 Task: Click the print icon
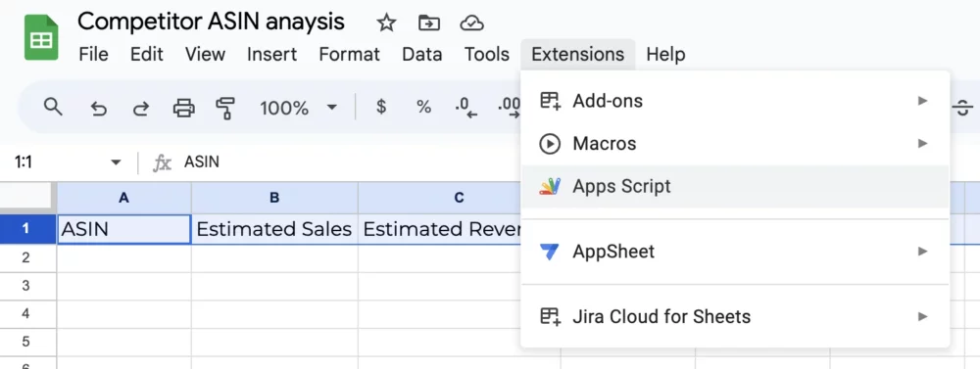[184, 109]
